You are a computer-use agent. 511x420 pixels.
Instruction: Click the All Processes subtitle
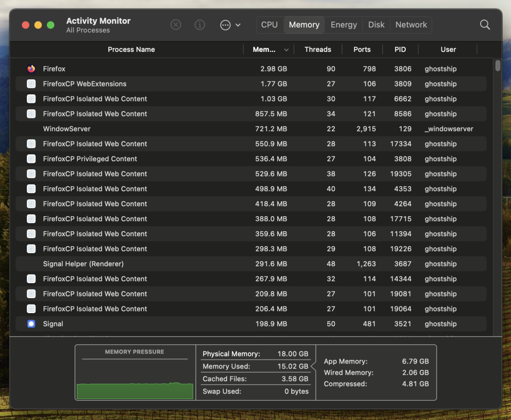click(88, 30)
